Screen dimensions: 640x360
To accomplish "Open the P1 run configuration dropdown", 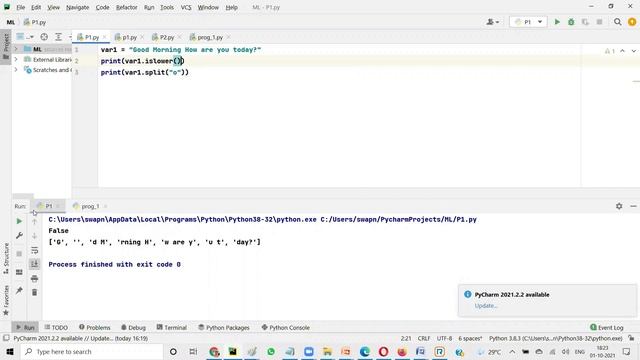I will click(528, 22).
